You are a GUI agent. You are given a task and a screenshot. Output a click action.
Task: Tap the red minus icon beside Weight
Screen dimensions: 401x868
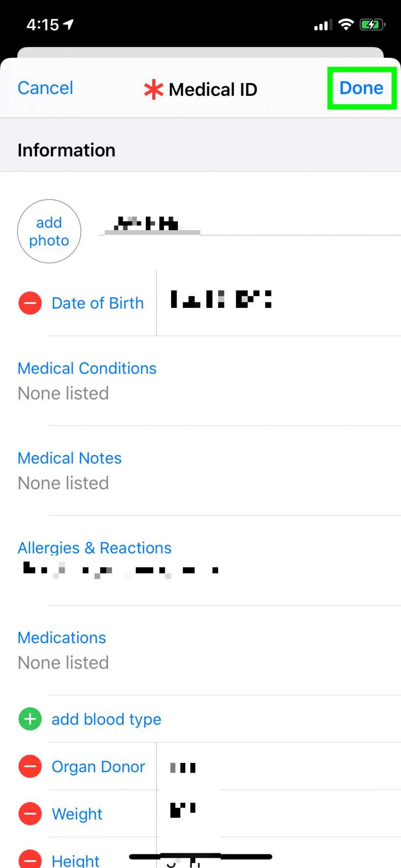tap(30, 814)
